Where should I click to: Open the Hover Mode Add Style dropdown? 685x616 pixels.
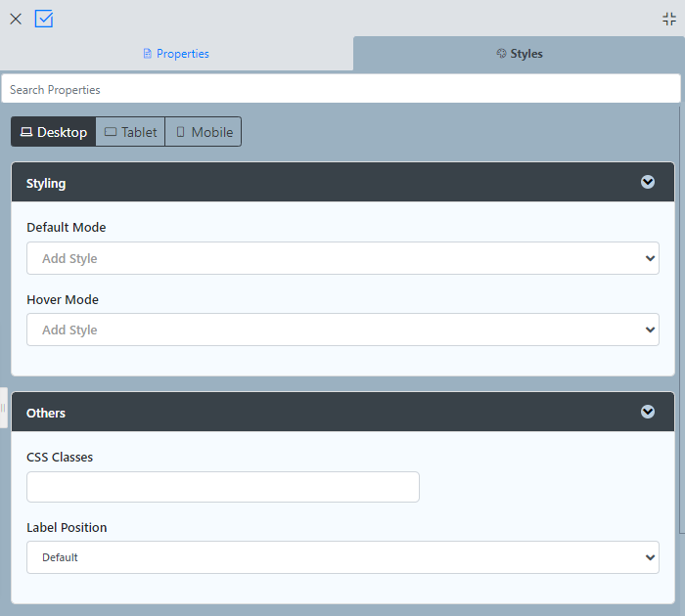point(342,330)
